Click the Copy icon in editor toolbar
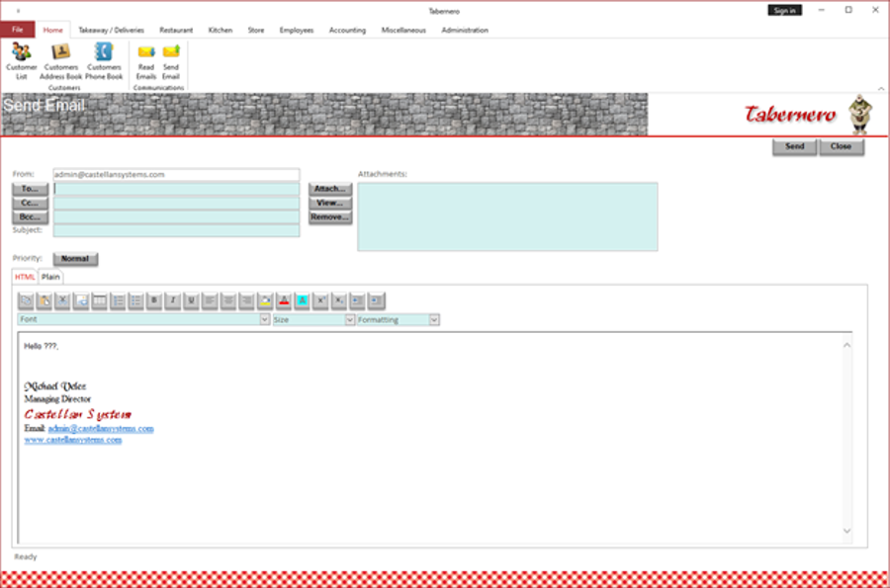The height and width of the screenshot is (588, 890). (26, 300)
